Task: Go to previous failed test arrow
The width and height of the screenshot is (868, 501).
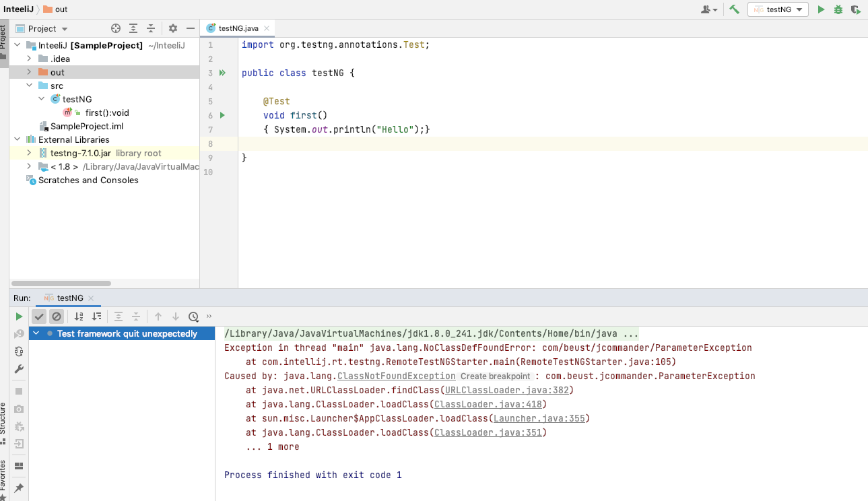Action: [158, 316]
